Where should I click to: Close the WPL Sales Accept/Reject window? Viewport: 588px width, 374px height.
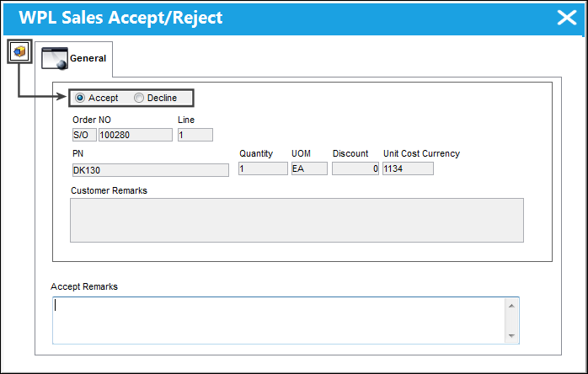567,18
